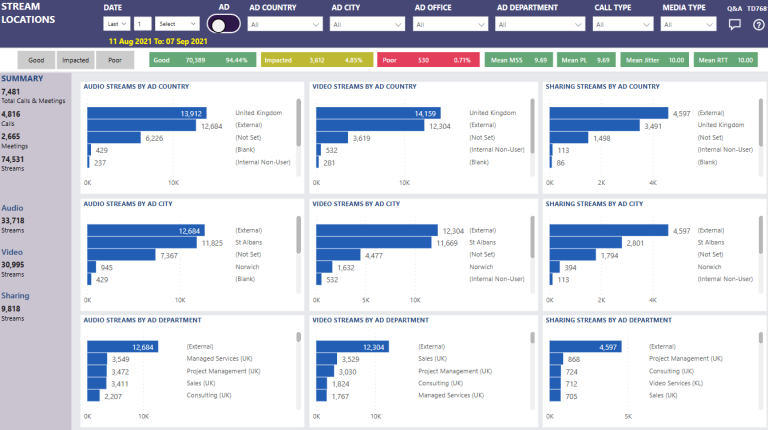Select the red Poor 0.71% card
Image resolution: width=768 pixels, height=430 pixels.
428,60
